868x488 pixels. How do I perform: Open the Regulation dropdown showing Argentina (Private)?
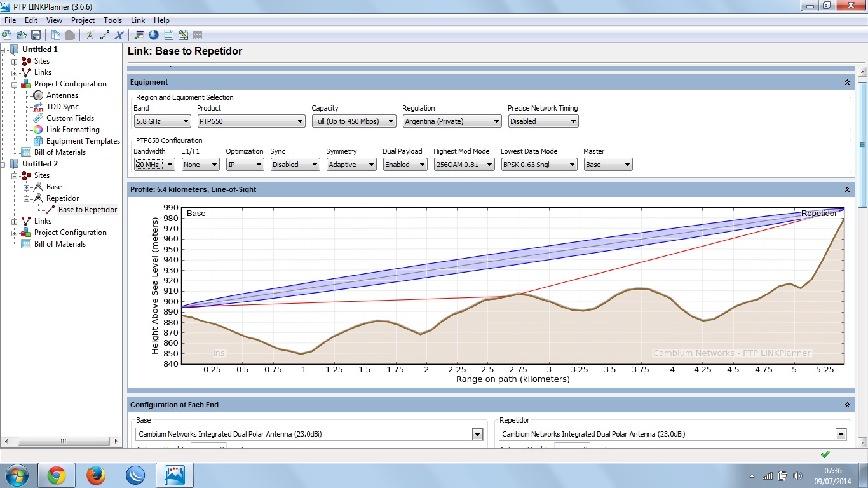452,121
